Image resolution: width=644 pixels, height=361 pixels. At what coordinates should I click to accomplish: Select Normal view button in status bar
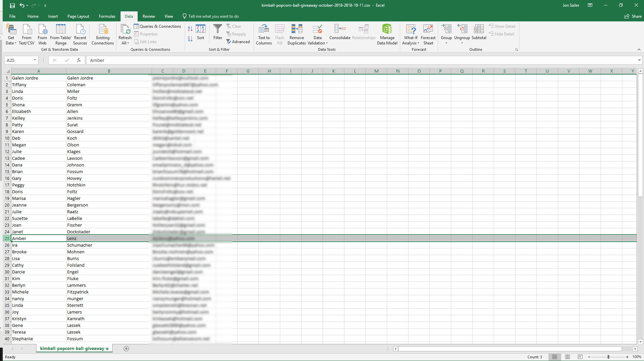coord(554,357)
